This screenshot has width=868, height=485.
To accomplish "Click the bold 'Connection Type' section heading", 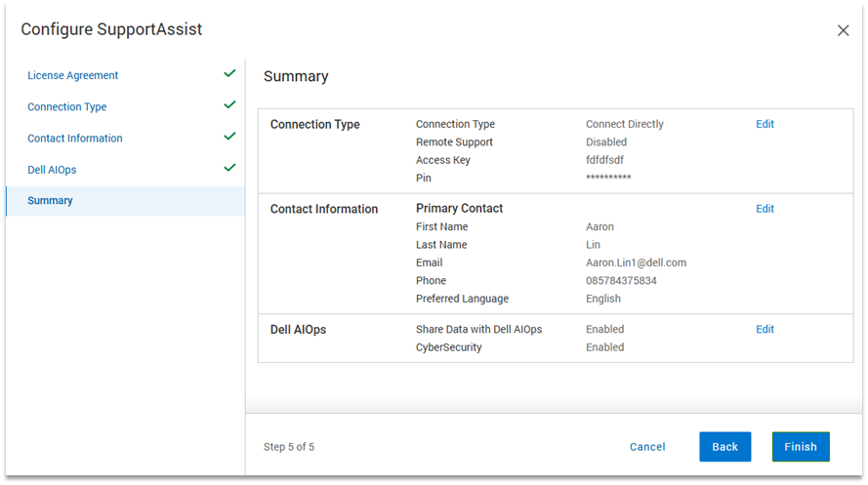I will tap(315, 125).
